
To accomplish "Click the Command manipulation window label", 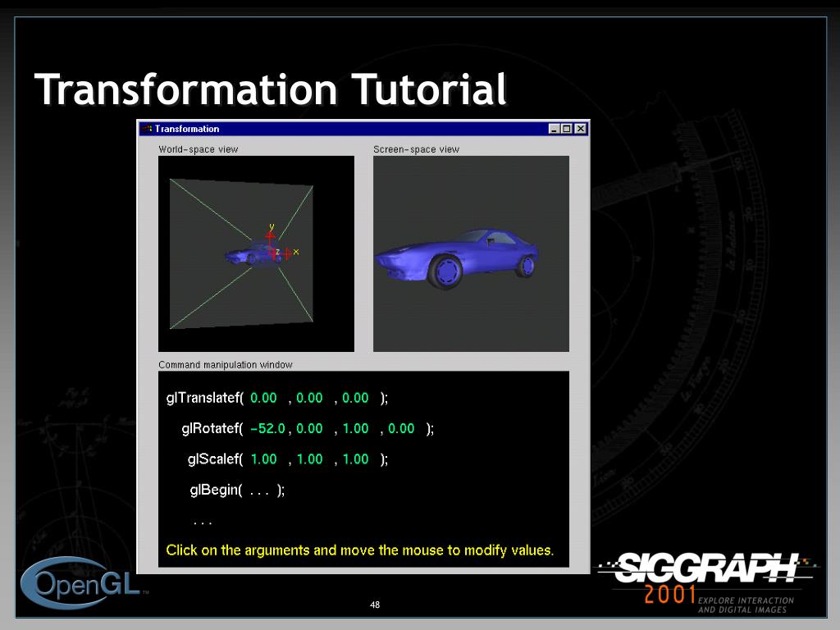I will point(226,365).
